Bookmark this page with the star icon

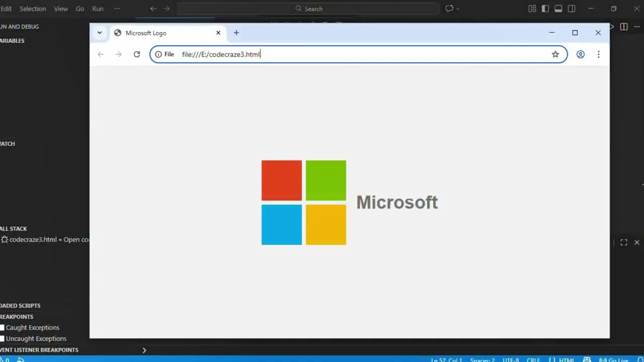pos(555,54)
